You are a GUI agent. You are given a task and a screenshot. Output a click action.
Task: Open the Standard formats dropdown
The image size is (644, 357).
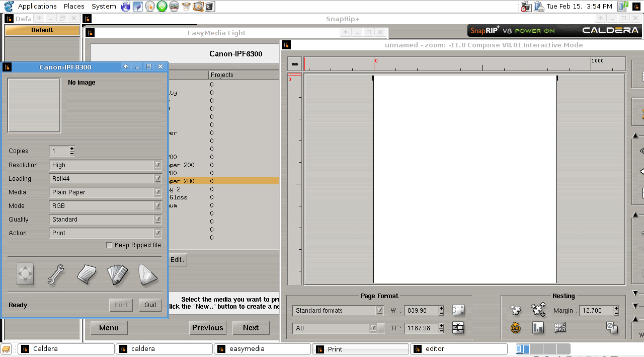(338, 311)
